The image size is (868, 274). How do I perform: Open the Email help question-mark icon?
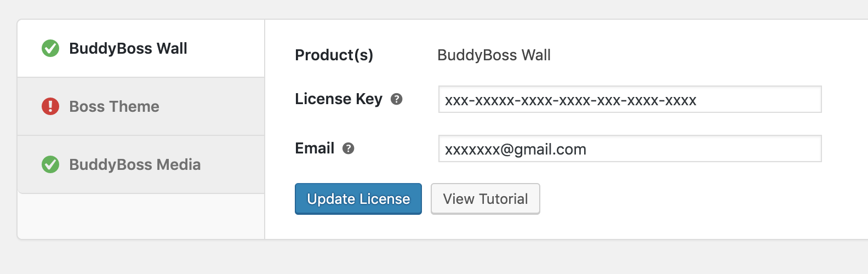pos(349,149)
